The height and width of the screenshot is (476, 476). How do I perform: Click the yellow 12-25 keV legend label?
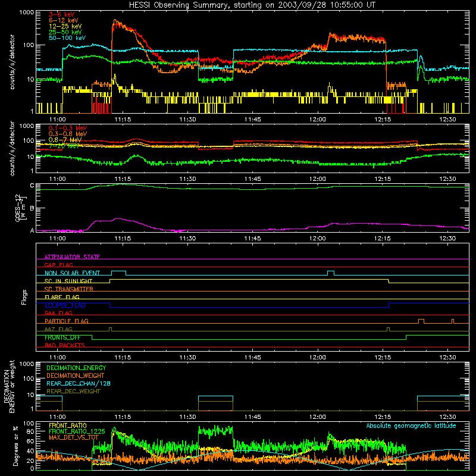pyautogui.click(x=65, y=26)
